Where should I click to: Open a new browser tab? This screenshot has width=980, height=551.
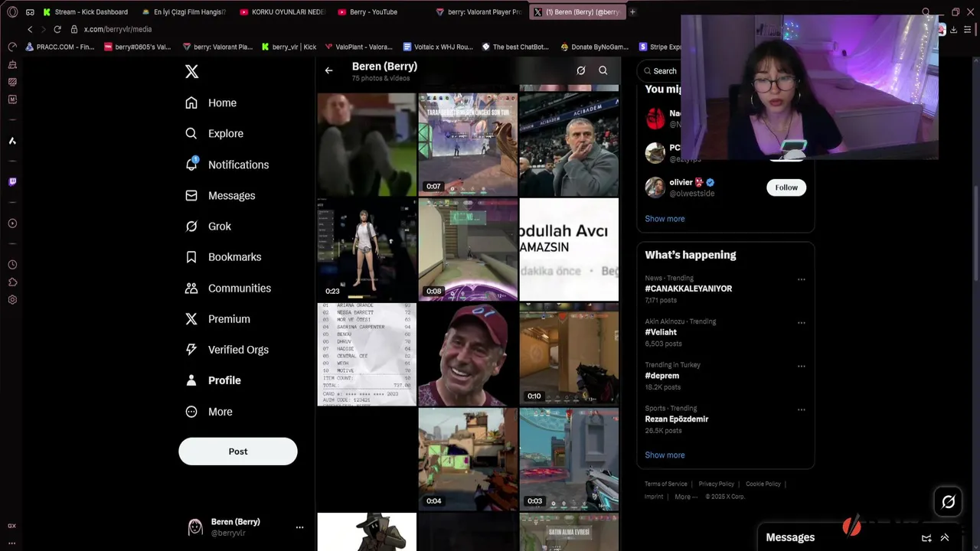pyautogui.click(x=632, y=12)
